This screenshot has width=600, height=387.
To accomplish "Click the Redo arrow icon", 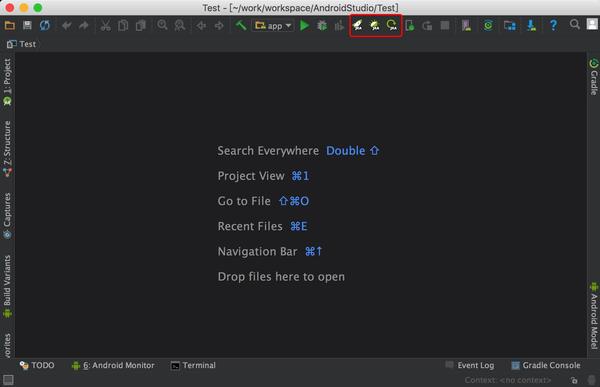I will [x=83, y=26].
